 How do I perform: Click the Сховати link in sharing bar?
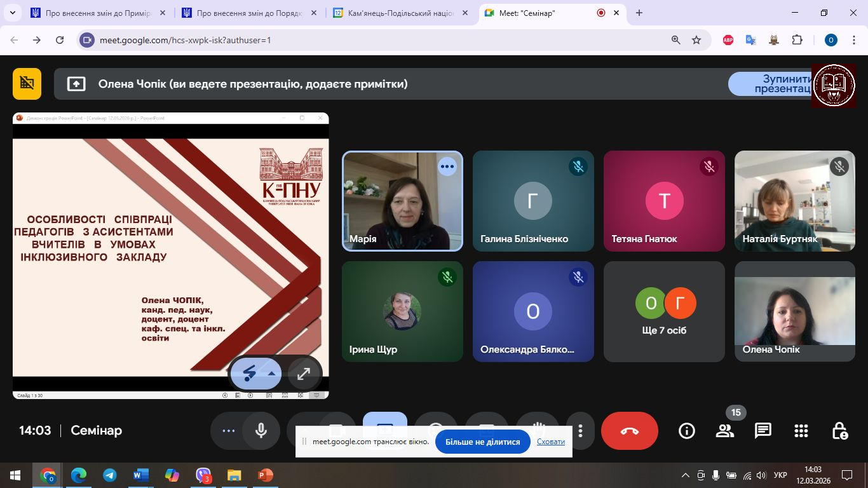(550, 442)
